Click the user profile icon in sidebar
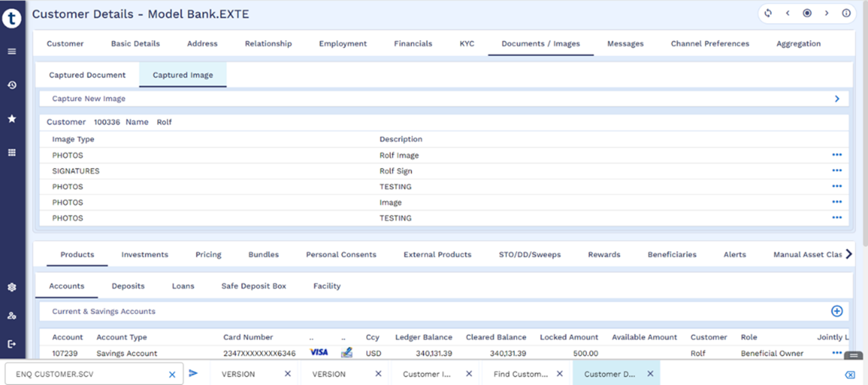This screenshot has width=868, height=385. tap(12, 316)
